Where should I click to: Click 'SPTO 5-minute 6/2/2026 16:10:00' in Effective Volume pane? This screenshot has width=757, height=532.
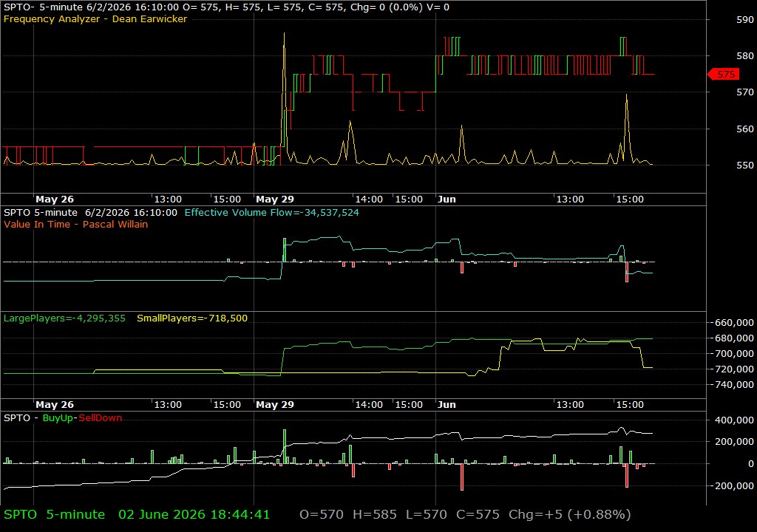coord(90,212)
